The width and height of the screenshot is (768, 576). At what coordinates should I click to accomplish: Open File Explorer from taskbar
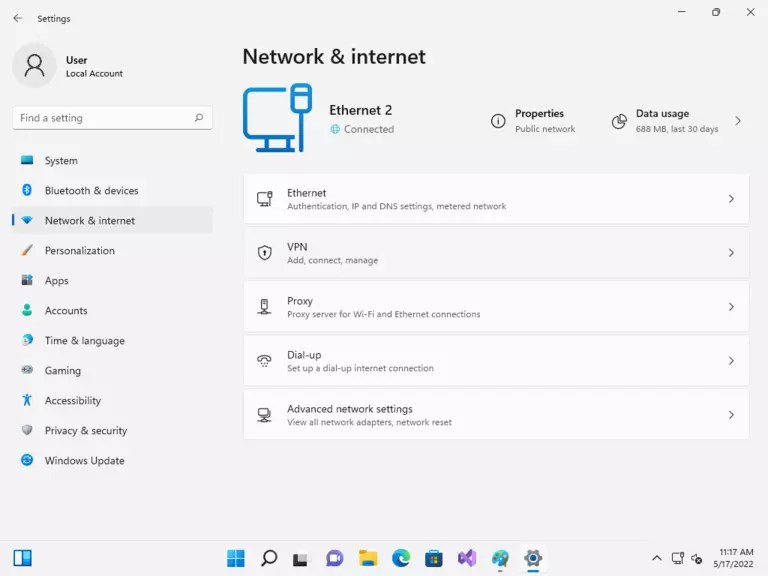tap(368, 558)
